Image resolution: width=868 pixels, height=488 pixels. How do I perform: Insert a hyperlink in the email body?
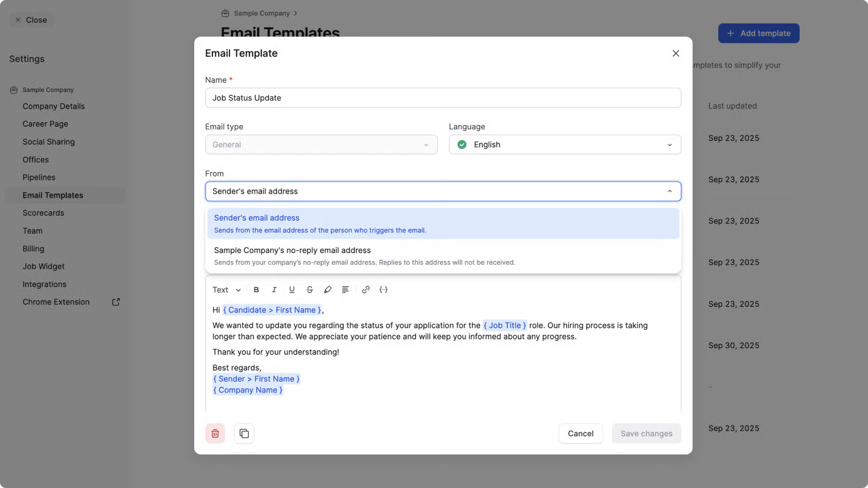point(365,290)
